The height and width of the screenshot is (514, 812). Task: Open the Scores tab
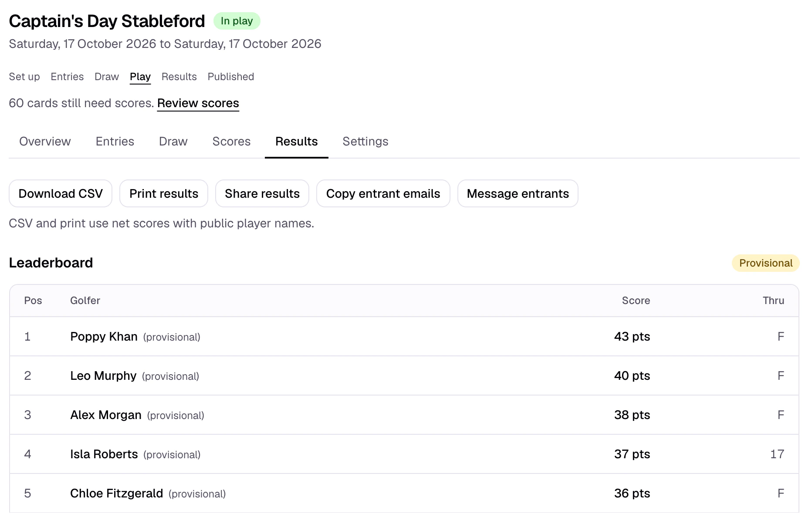[232, 142]
